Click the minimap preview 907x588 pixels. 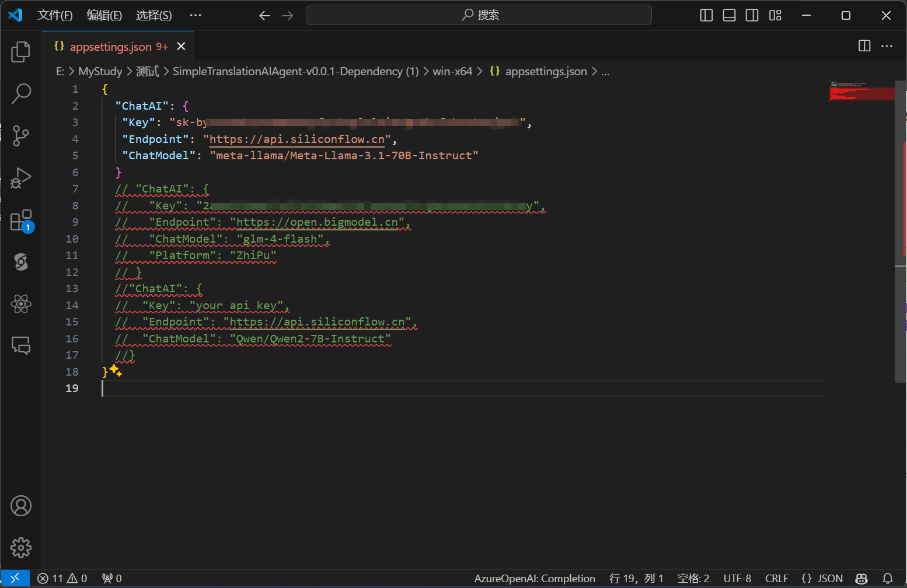[x=861, y=92]
